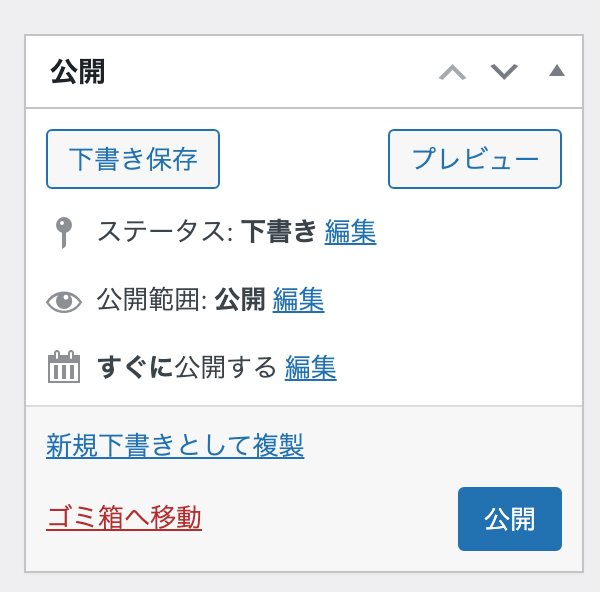This screenshot has height=592, width=600.
Task: Edit the すぐに公開する schedule
Action: pyautogui.click(x=311, y=368)
